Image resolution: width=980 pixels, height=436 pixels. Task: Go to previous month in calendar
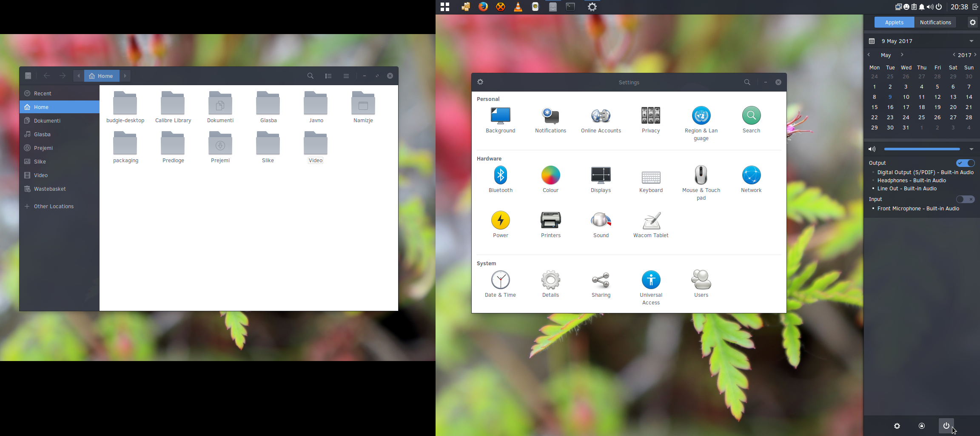pyautogui.click(x=869, y=55)
